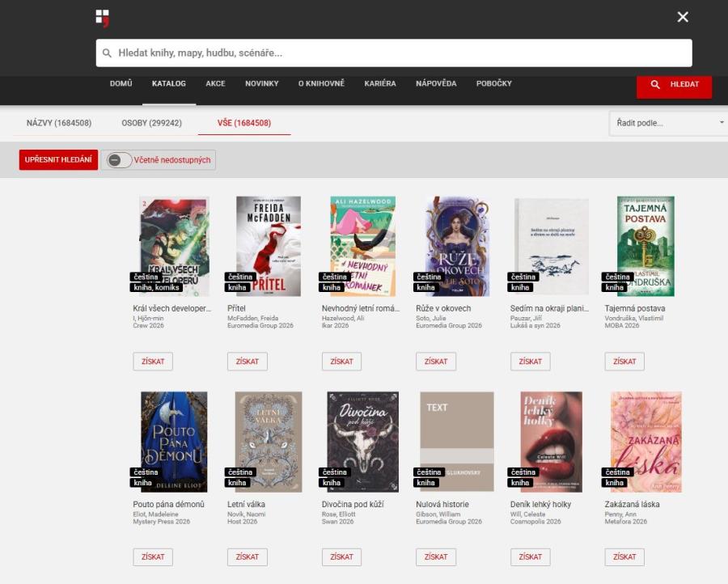
Task: Open cover of Deník lehký holky
Action: click(x=552, y=442)
